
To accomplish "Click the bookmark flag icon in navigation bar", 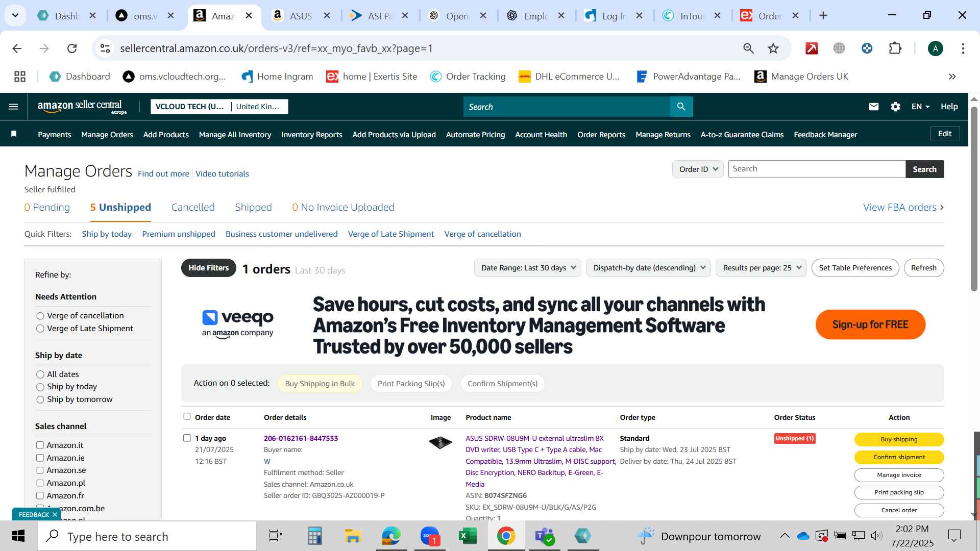I will click(x=14, y=134).
